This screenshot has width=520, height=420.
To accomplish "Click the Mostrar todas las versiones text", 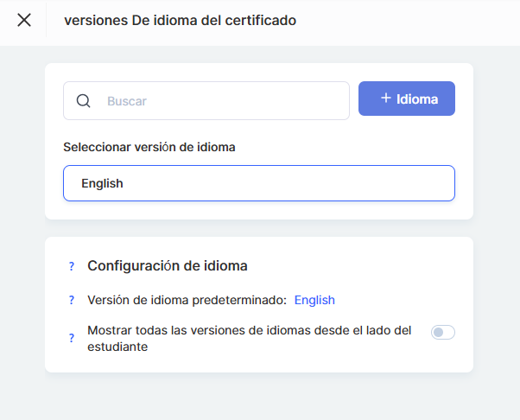I will [x=250, y=331].
